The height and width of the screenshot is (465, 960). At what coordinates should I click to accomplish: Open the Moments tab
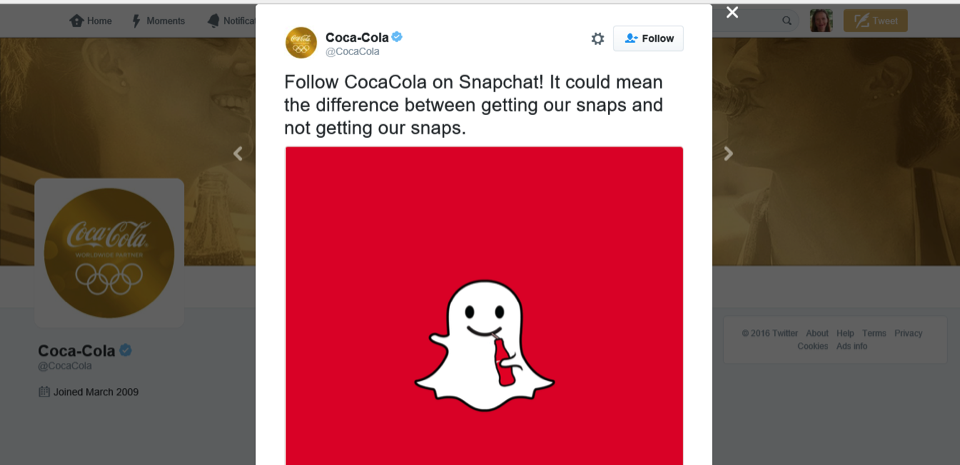coord(158,21)
